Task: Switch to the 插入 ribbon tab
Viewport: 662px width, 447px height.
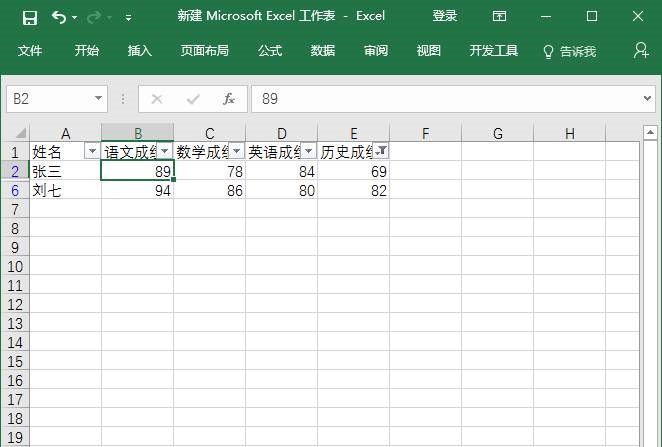Action: point(140,51)
